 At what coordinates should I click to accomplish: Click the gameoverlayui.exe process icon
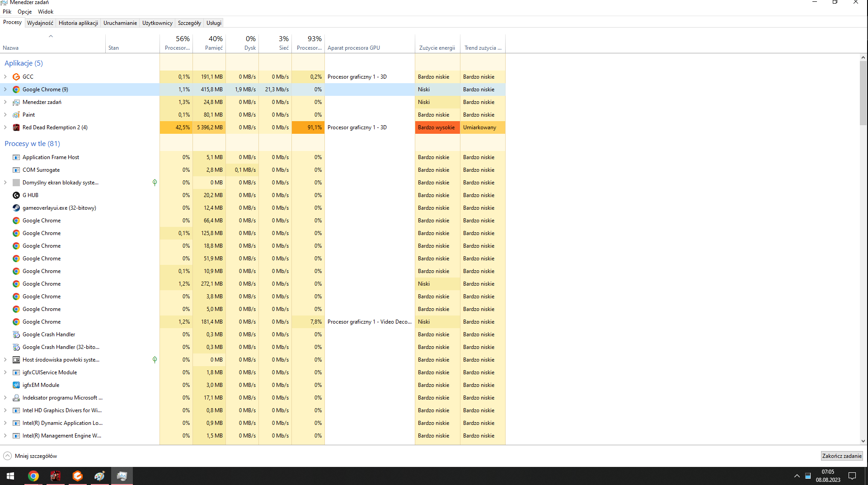coord(16,207)
